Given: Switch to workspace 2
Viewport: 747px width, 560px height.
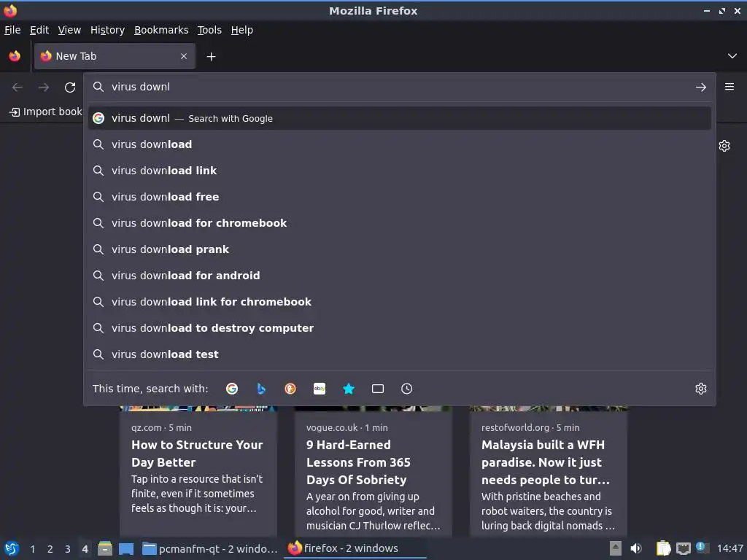Looking at the screenshot, I should 50,549.
